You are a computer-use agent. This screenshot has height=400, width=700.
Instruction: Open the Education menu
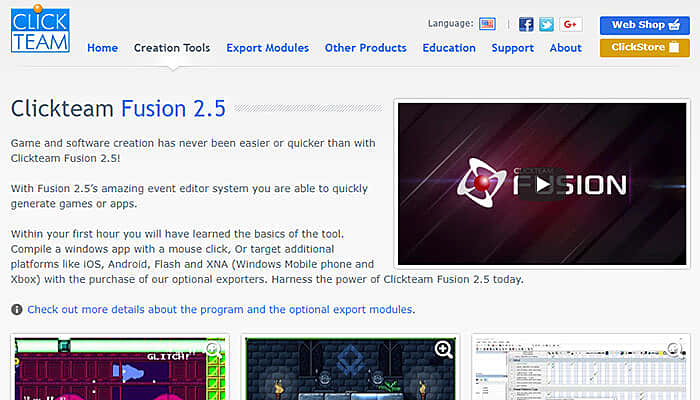449,48
